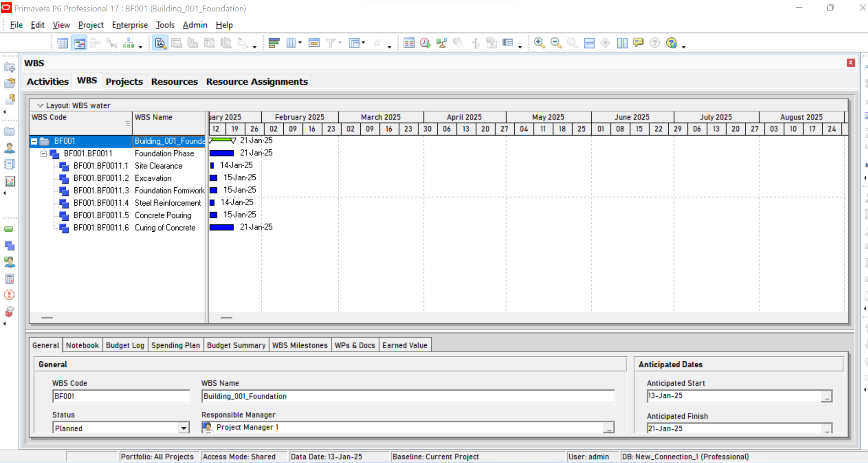868x463 pixels.
Task: Open the Earned Value details tab
Action: click(x=405, y=345)
